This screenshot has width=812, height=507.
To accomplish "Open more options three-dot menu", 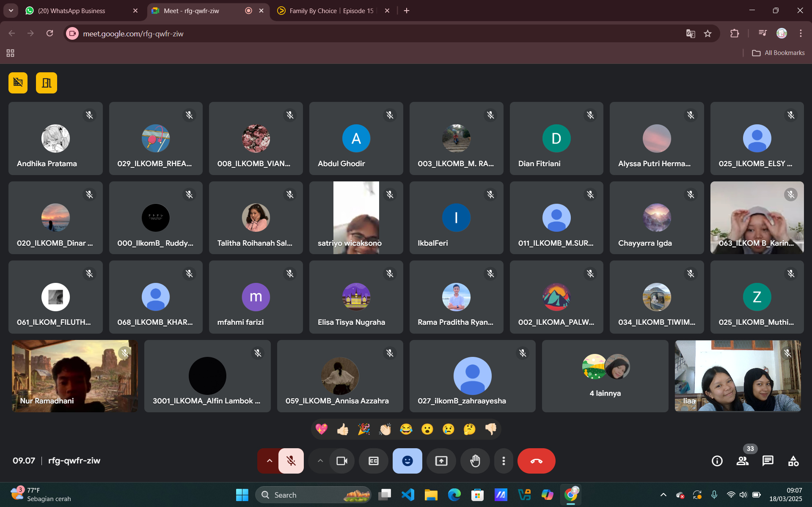I will [503, 461].
